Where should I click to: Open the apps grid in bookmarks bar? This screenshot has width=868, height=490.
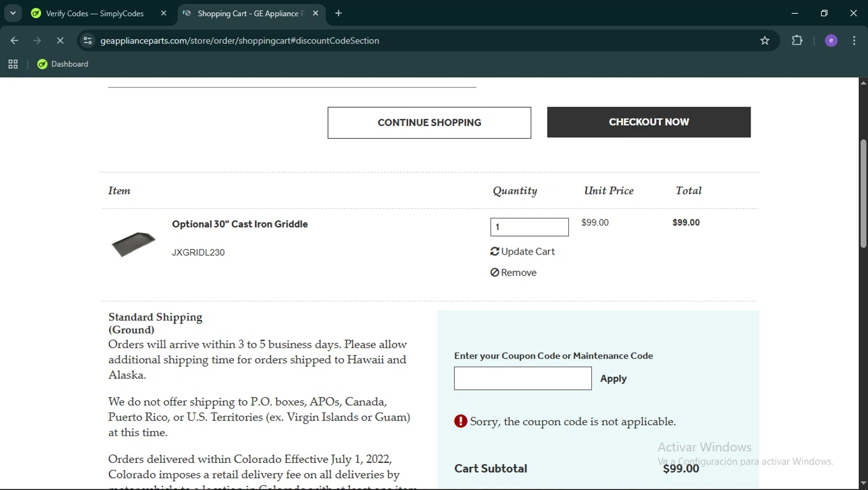coord(13,64)
